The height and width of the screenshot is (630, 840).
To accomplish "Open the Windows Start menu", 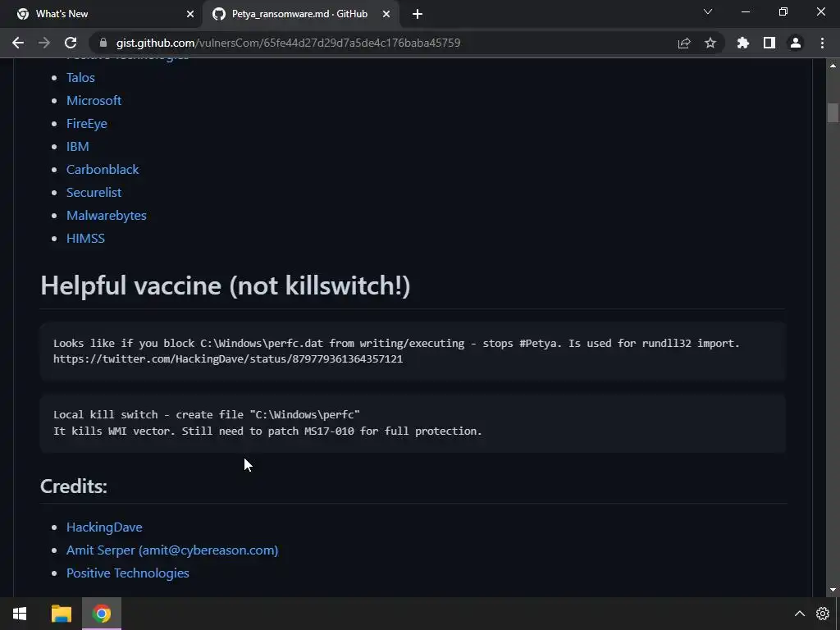I will (20, 614).
